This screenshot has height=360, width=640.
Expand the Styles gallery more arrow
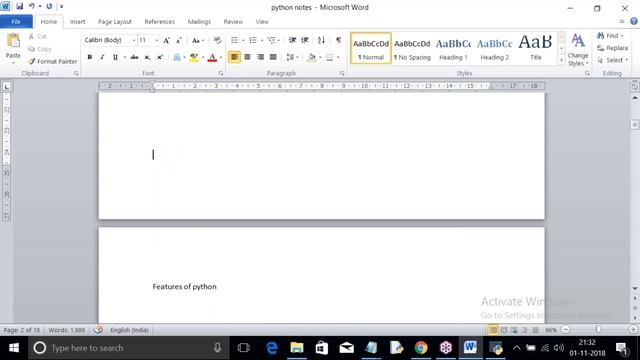click(x=561, y=61)
